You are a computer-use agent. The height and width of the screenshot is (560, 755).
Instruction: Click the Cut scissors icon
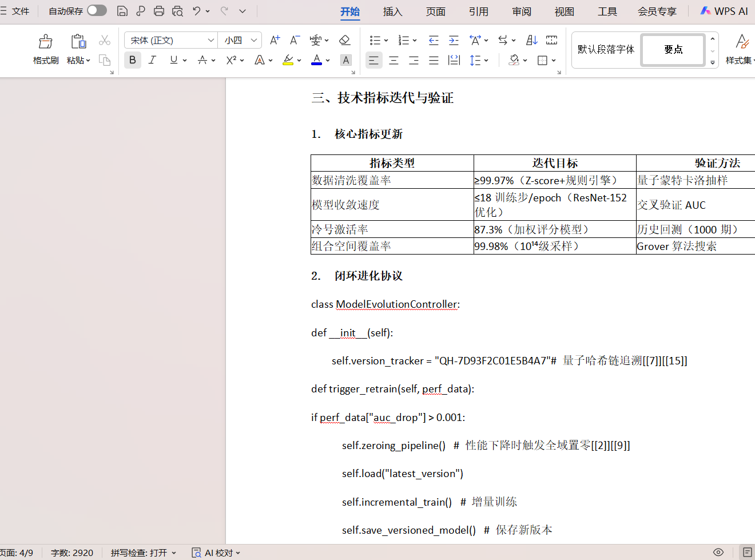[105, 40]
